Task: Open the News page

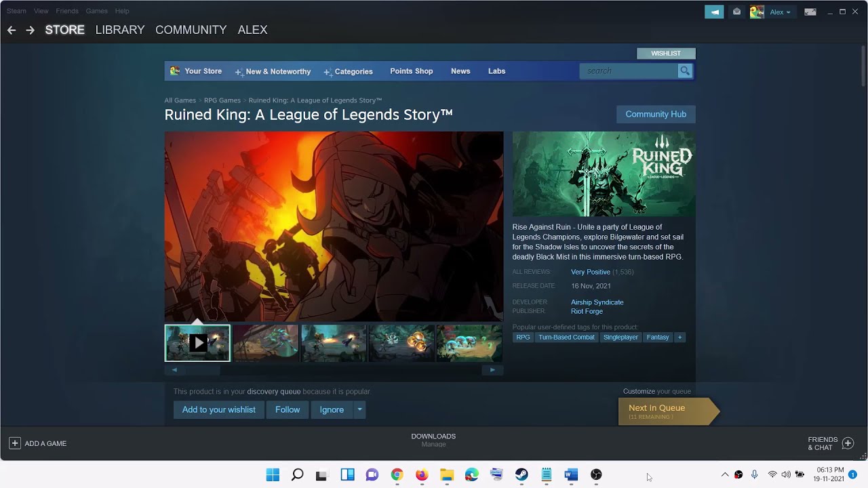Action: coord(460,71)
